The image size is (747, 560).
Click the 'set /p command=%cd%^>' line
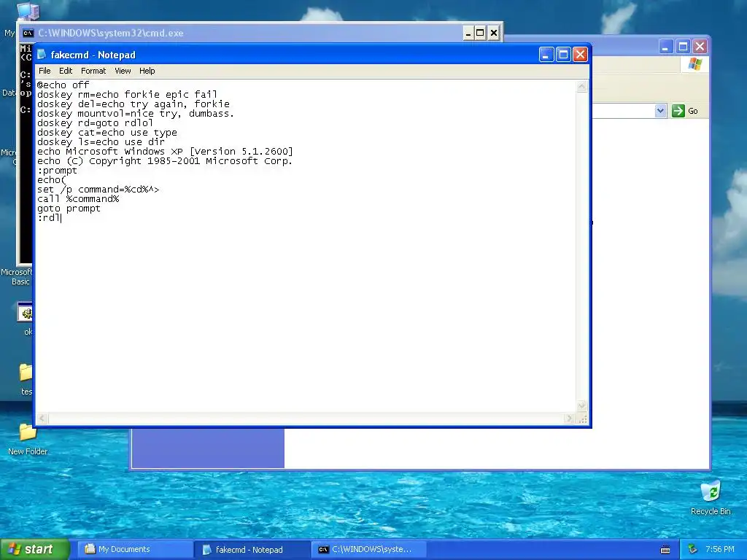tap(98, 190)
